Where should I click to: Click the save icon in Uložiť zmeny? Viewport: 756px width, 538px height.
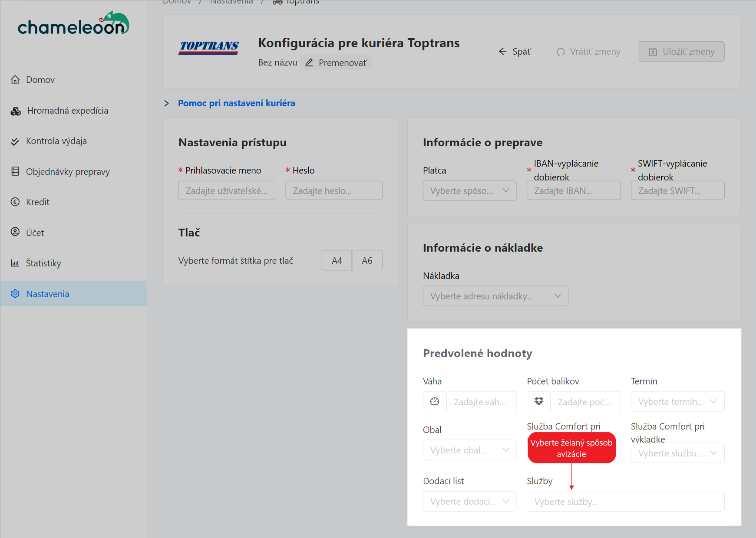click(653, 52)
